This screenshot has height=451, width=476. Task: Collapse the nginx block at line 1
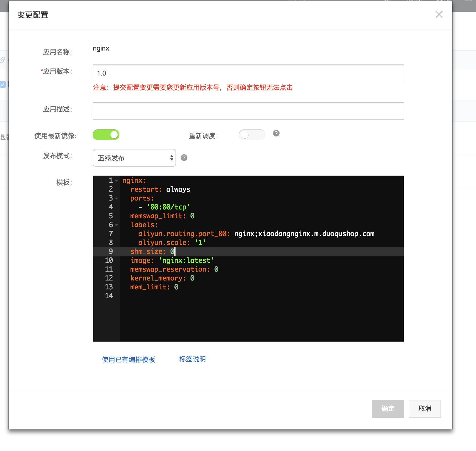point(116,181)
